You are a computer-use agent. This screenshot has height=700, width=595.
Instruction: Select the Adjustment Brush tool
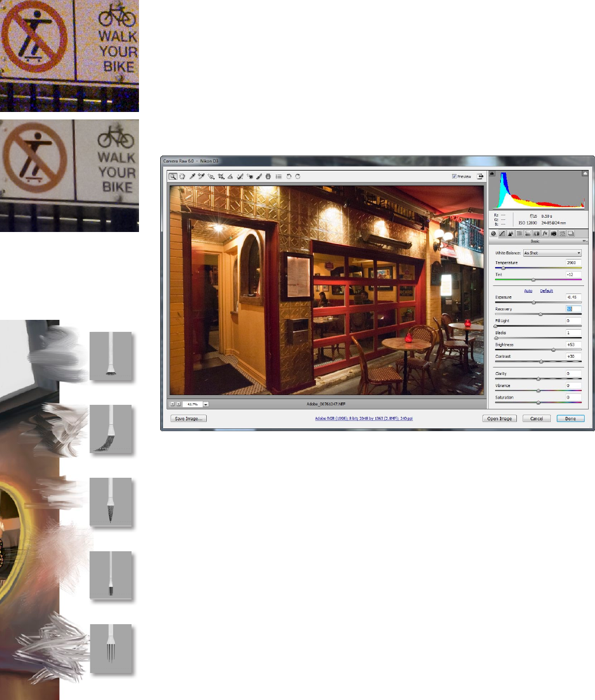[x=259, y=177]
